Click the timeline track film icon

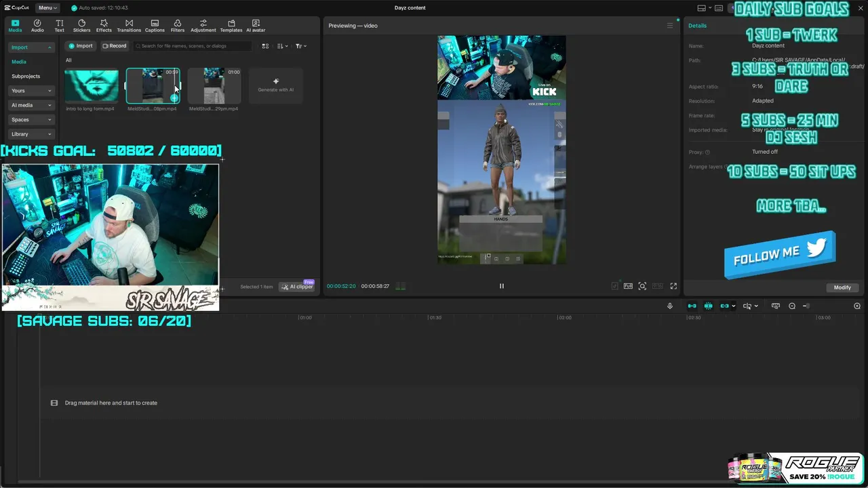click(x=54, y=403)
